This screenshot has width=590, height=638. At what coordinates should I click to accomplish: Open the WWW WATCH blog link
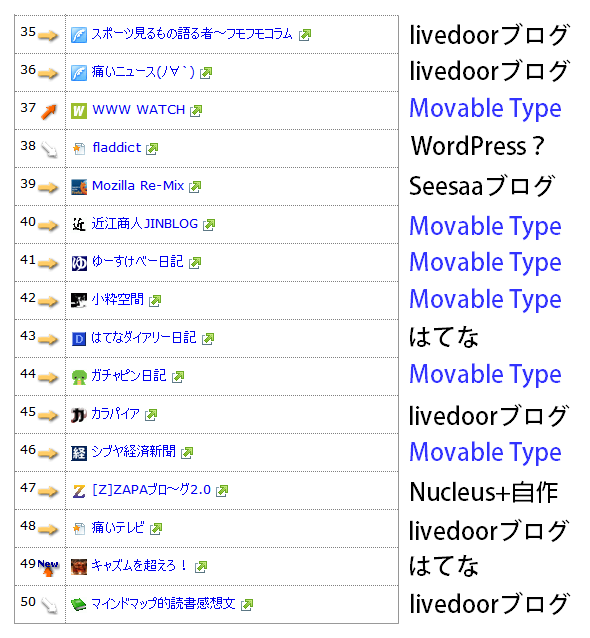[138, 110]
